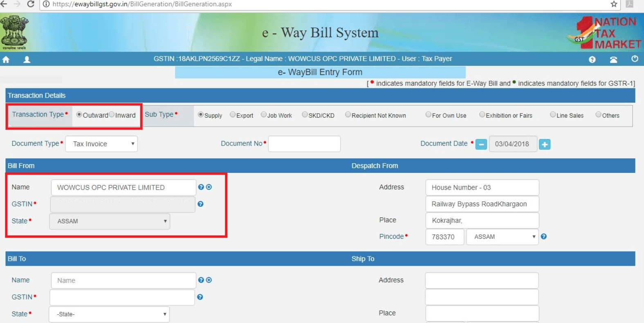The width and height of the screenshot is (644, 323).
Task: Click the Bill To Name field
Action: [x=123, y=280]
